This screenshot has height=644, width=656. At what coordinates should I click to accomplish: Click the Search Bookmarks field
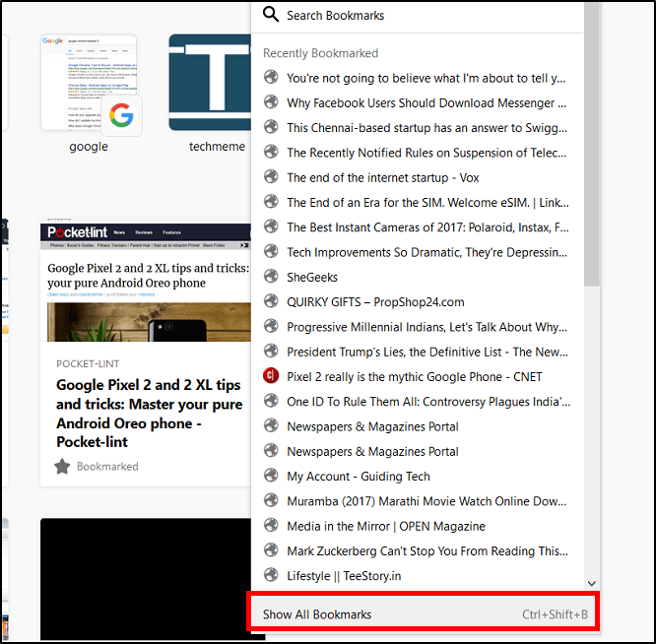pos(417,16)
